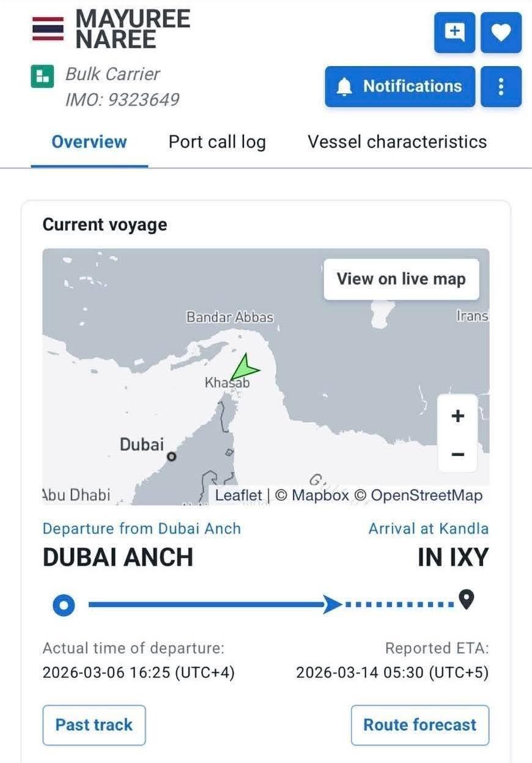
Task: Zoom in the map with plus
Action: coord(457,416)
